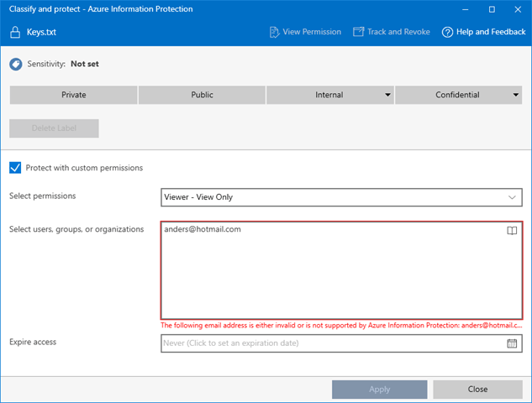Click the Apply button
This screenshot has width=532, height=403.
click(x=379, y=389)
